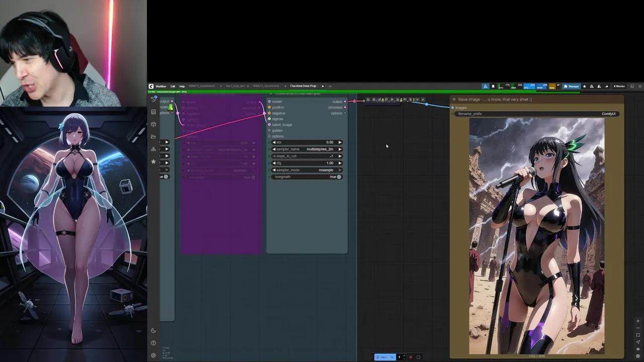Open the Manager button
Viewport: 644px width, 362px height.
[572, 86]
